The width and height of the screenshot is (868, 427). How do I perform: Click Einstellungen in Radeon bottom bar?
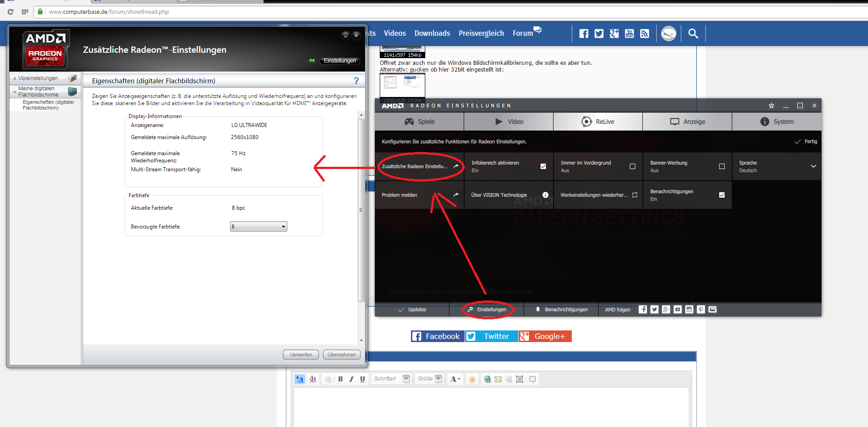pyautogui.click(x=487, y=309)
